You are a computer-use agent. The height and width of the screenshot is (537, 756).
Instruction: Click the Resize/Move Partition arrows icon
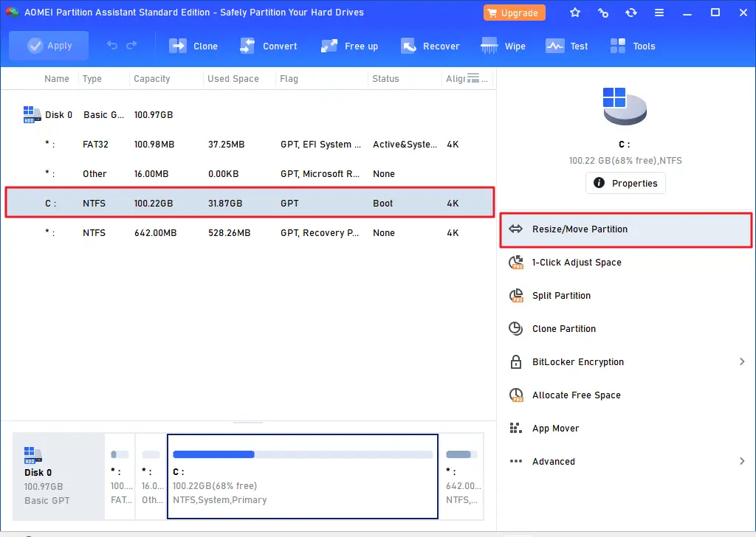click(516, 229)
